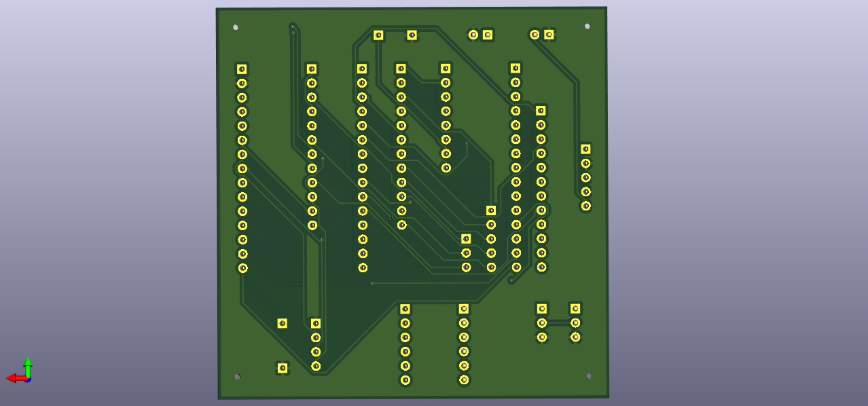Click the thick trace joining the bottom-right headers
868x406 pixels.
(558, 324)
